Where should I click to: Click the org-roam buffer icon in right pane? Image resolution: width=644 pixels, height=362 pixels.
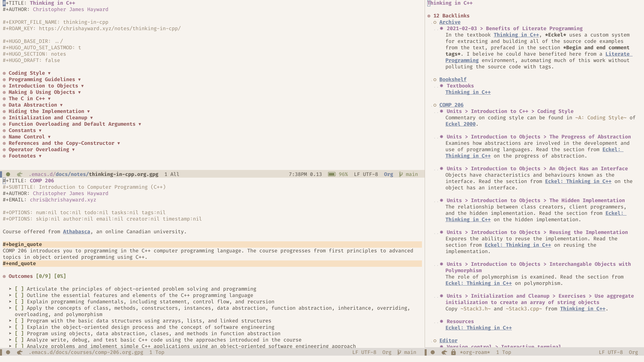(x=444, y=352)
